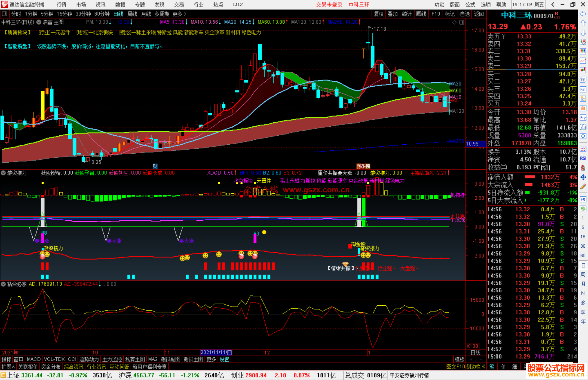The height and width of the screenshot is (380, 588).
Task: Remove the stock from 自选 watchlist
Action: click(464, 14)
